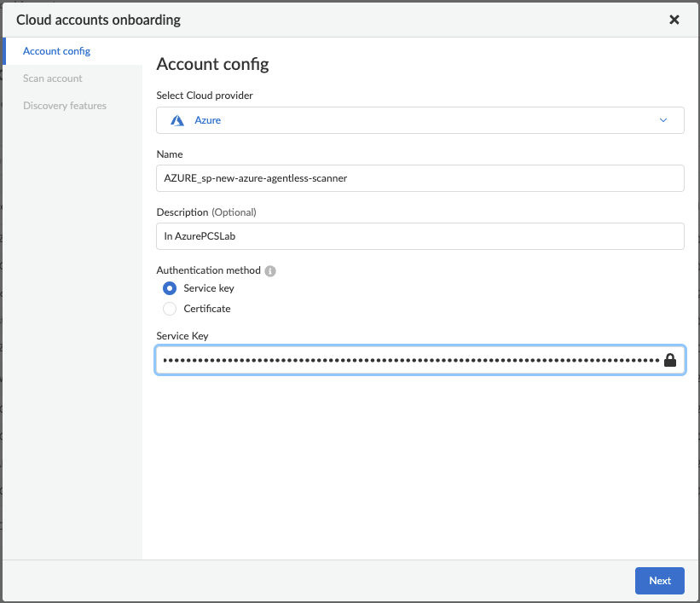Viewport: 700px width, 603px height.
Task: Close the Cloud accounts onboarding dialog
Action: (674, 20)
